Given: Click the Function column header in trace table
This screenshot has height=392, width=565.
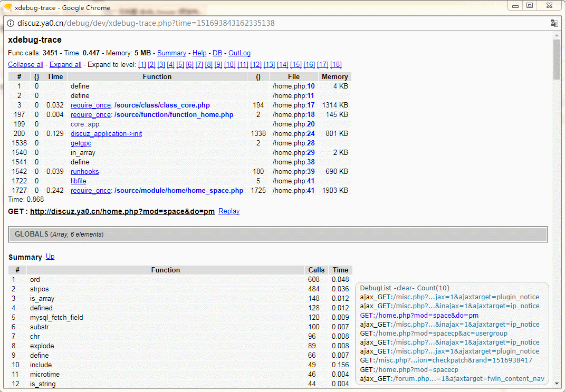Looking at the screenshot, I should coord(157,77).
